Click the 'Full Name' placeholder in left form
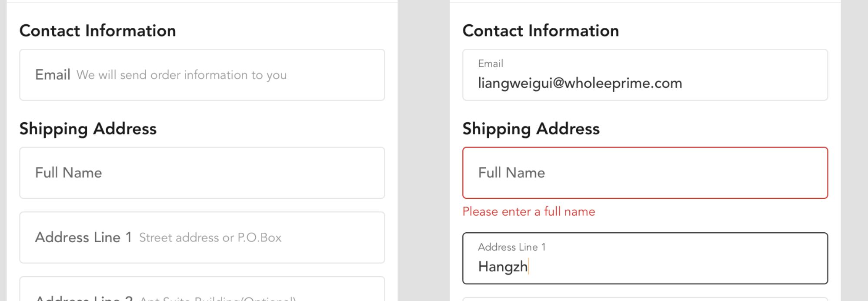The image size is (868, 301). [68, 173]
